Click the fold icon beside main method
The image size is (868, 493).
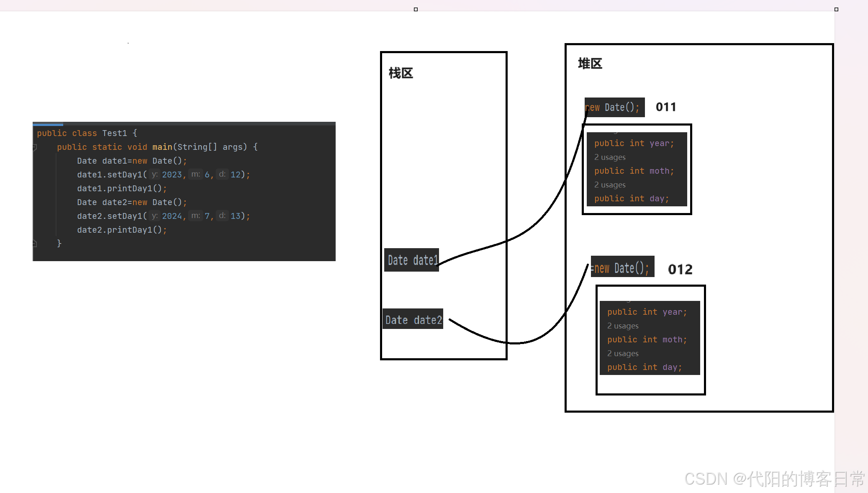click(x=35, y=147)
